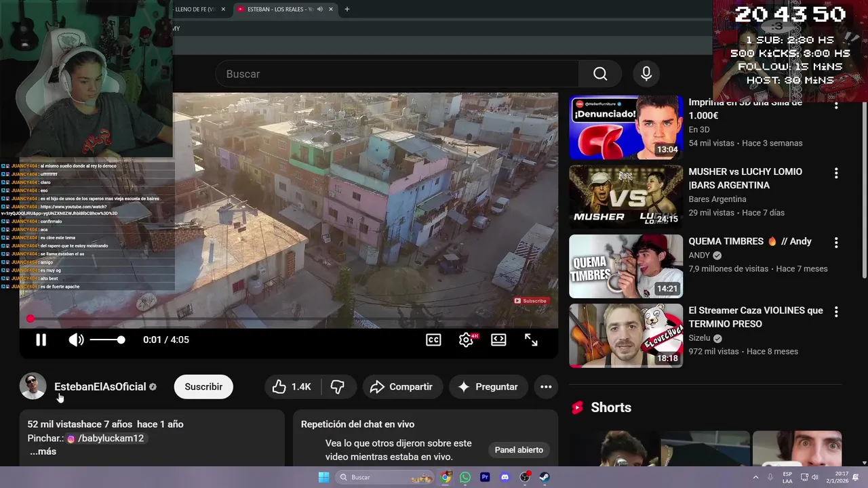Screen dimensions: 868x488
Task: Focus the Buscar search field on YouTube
Action: pyautogui.click(x=397, y=74)
